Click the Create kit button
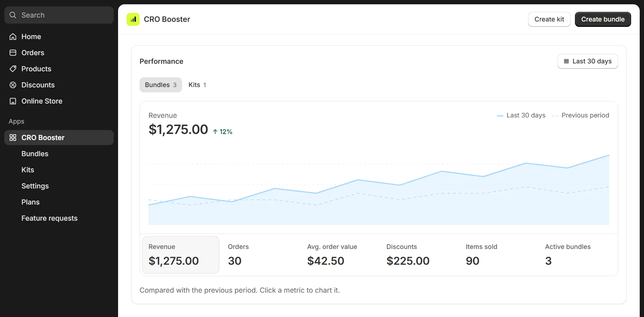 pos(549,19)
